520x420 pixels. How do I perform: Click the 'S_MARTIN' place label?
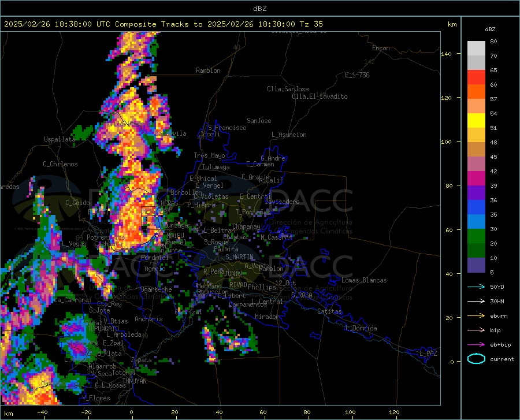239,257
